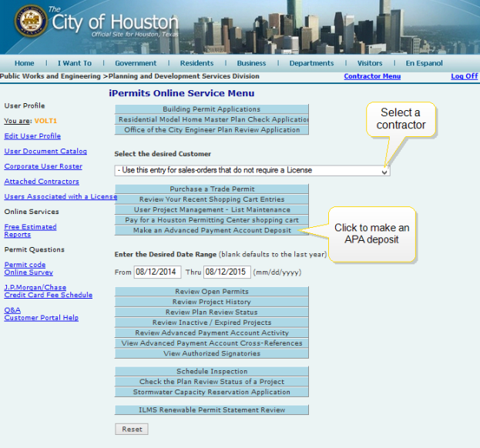Click the iPermits Online Service Menu heading
The height and width of the screenshot is (448, 480).
click(x=182, y=93)
